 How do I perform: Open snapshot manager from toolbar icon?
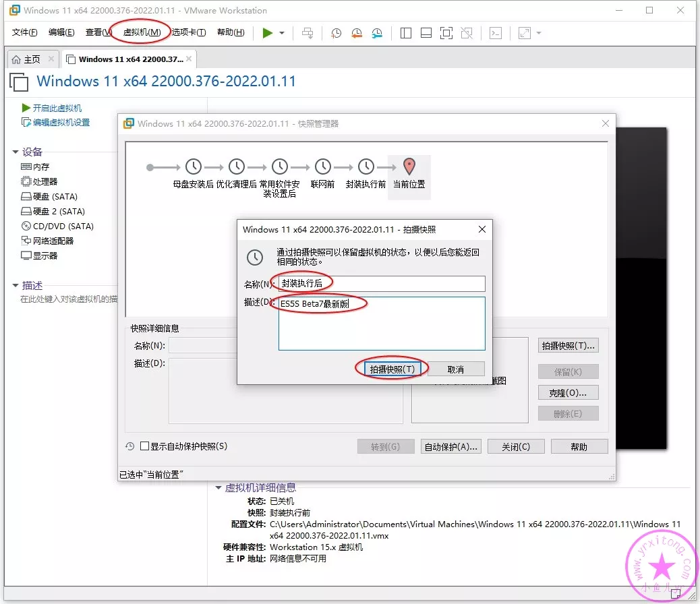coord(377,33)
